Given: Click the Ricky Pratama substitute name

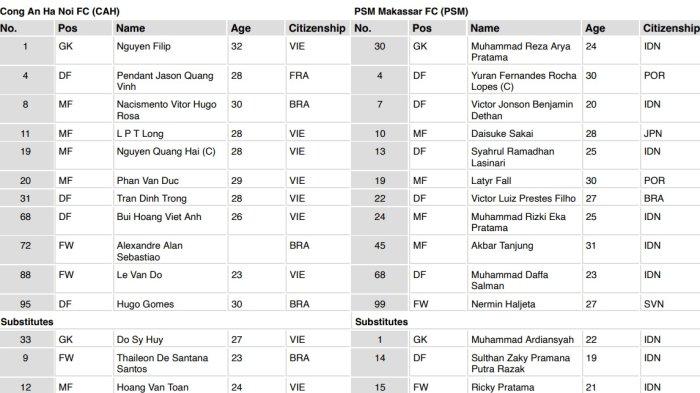Looking at the screenshot, I should click(x=502, y=387).
